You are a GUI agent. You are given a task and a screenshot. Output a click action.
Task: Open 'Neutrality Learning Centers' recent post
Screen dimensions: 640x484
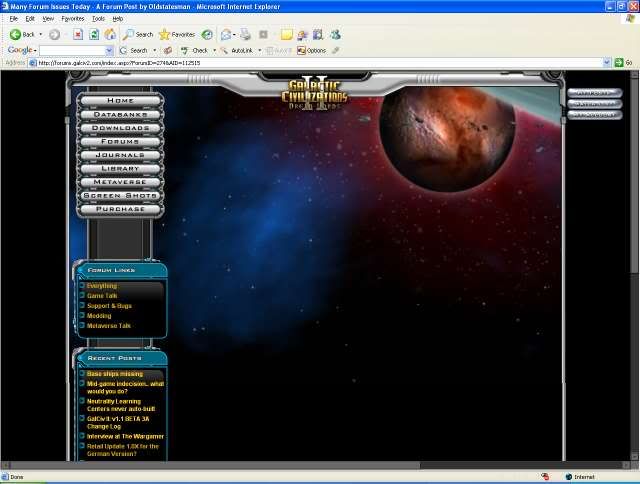(x=121, y=405)
